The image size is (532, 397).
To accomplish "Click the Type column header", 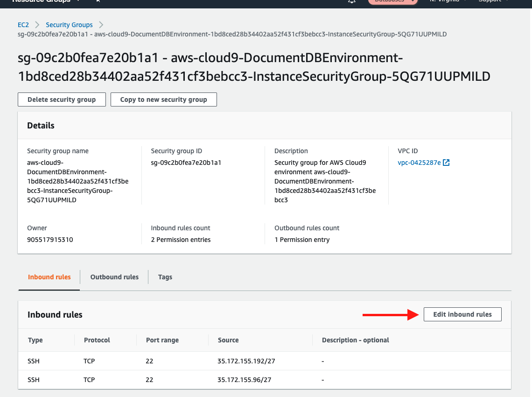I will 35,340.
